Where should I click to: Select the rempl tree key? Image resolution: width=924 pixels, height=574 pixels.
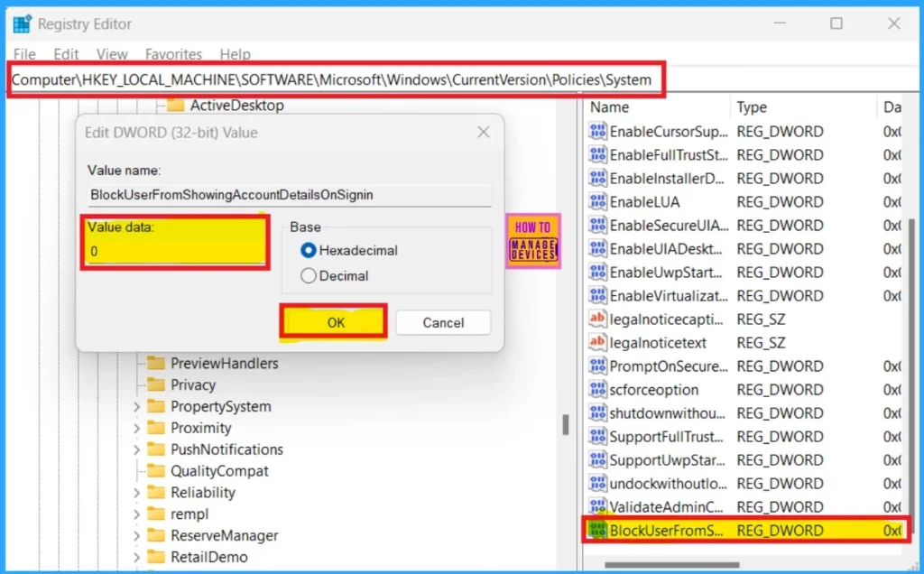pos(189,514)
